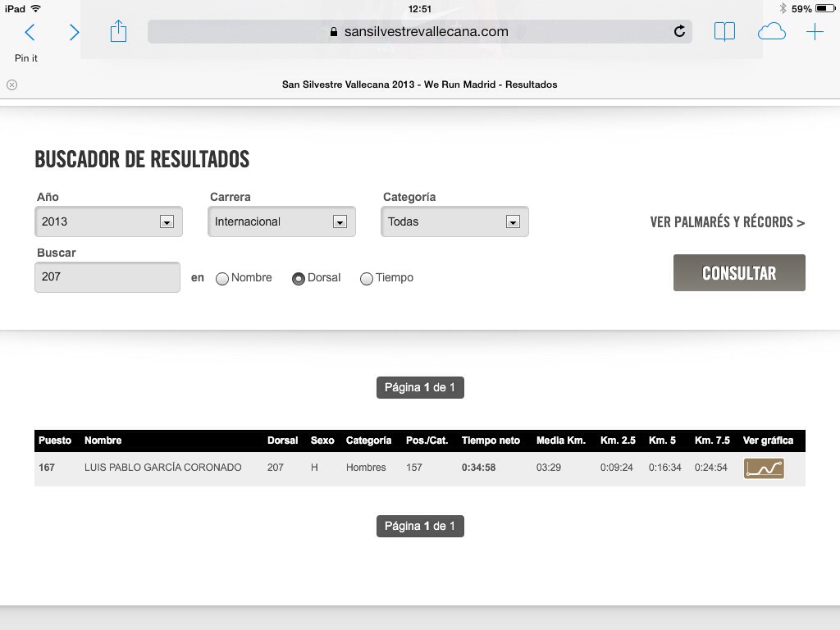Open the Carrera dropdown set to Internacional
The height and width of the screenshot is (630, 840).
click(281, 221)
